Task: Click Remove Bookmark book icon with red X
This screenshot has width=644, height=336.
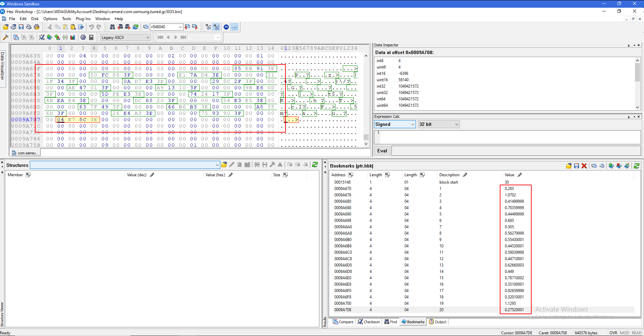Action: tap(619, 166)
